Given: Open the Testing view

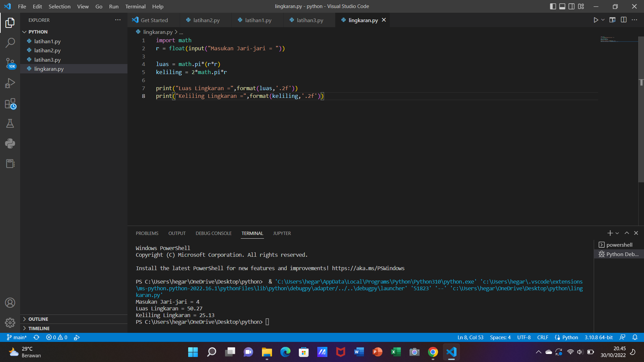Looking at the screenshot, I should coord(10,123).
